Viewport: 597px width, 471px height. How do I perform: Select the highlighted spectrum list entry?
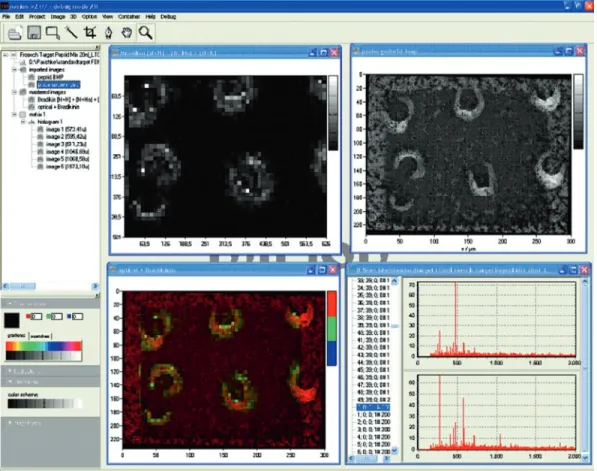click(x=373, y=407)
